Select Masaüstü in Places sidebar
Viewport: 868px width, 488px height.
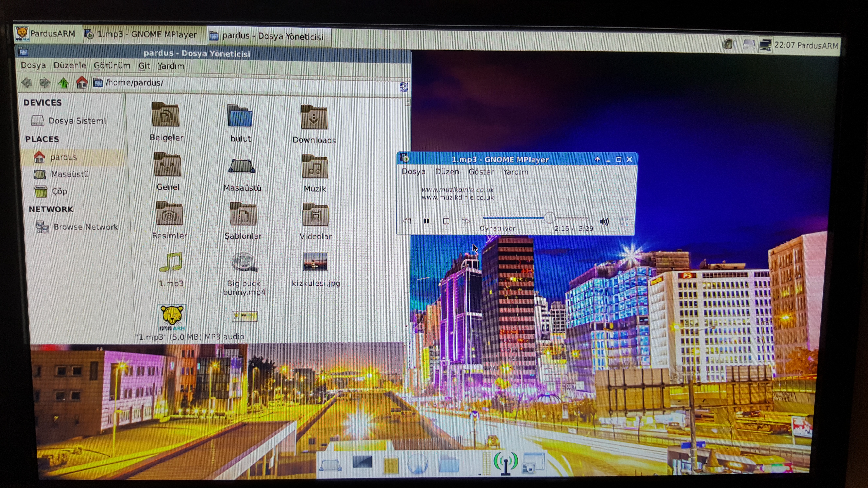coord(61,174)
